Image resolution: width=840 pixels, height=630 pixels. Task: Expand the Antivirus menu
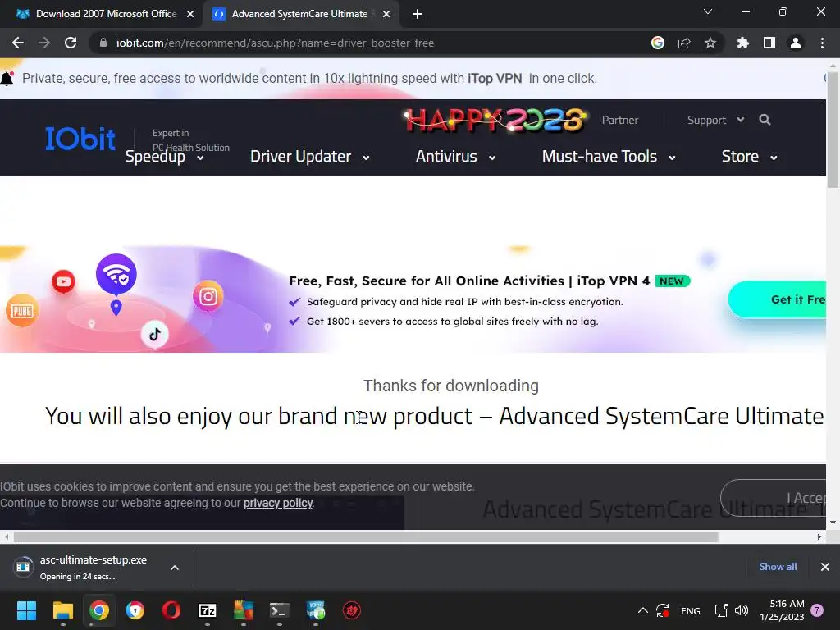tap(455, 157)
